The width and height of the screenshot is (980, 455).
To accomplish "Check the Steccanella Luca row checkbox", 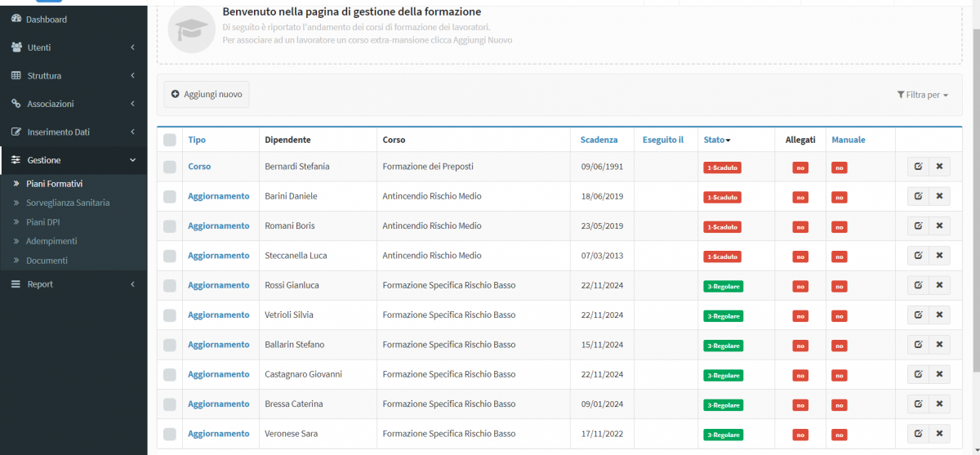I will [x=170, y=256].
